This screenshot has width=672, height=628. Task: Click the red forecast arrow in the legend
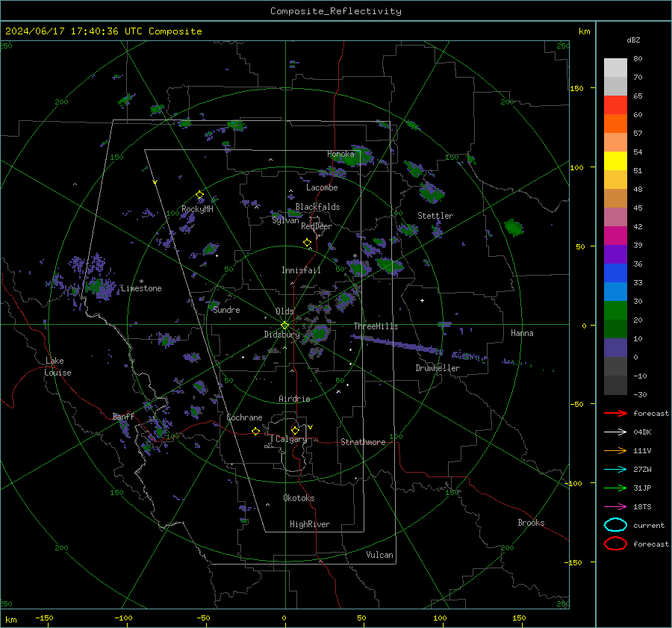coord(615,413)
